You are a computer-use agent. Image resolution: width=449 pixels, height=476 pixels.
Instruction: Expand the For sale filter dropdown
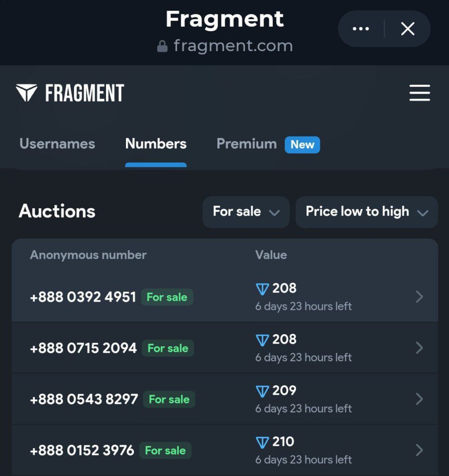(246, 212)
